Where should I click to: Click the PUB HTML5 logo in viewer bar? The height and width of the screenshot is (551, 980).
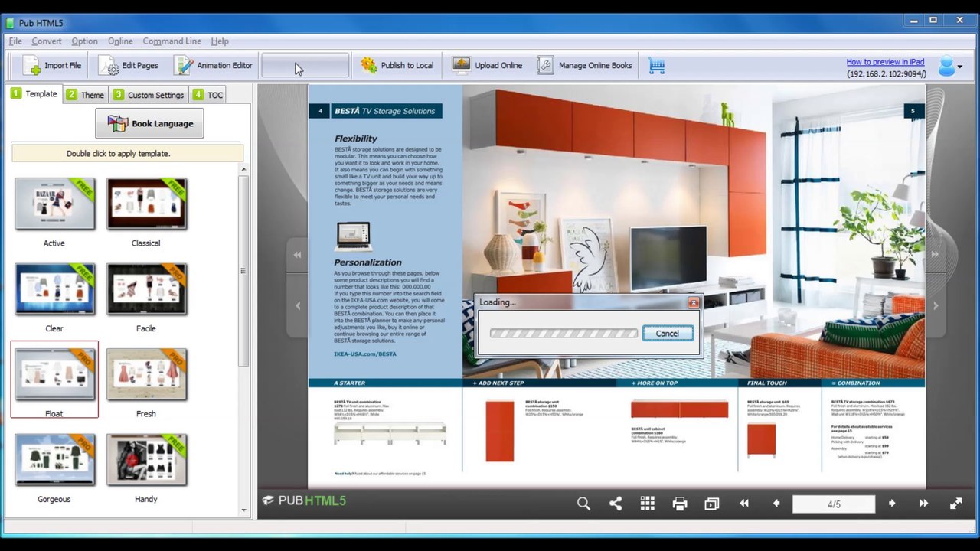305,500
